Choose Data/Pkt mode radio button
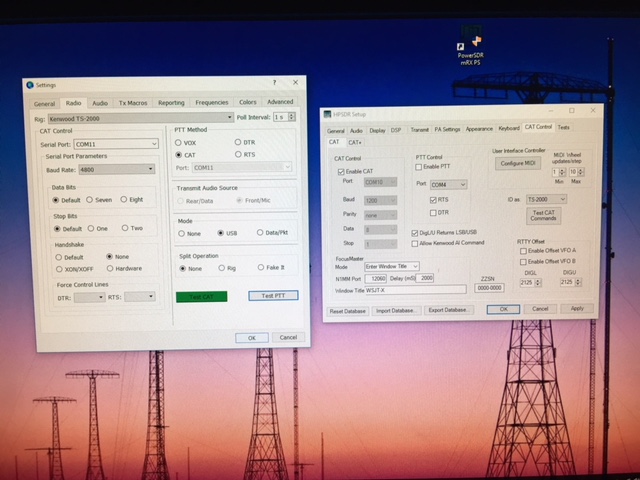 (x=261, y=234)
